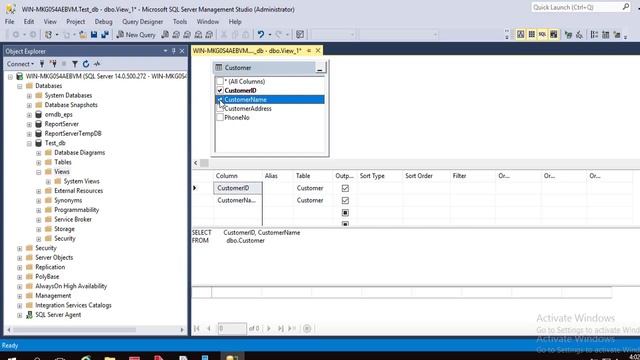Viewport: 640px width, 360px height.
Task: Toggle Output checkbox for CustomerID criteria row
Action: pyautogui.click(x=345, y=188)
